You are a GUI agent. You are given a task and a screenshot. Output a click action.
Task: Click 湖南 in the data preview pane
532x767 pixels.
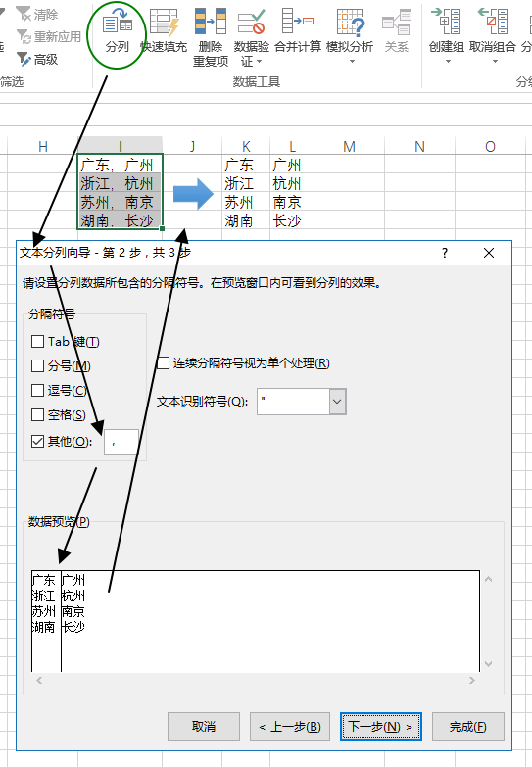point(43,627)
